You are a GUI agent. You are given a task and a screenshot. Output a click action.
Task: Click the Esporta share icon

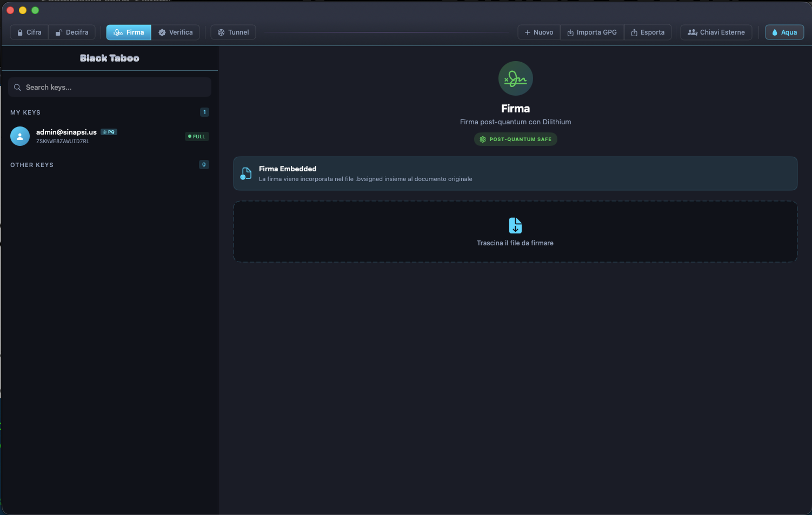[x=634, y=32]
